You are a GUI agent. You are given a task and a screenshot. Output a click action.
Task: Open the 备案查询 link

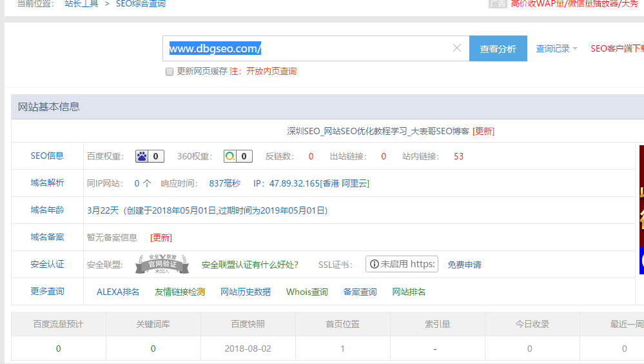click(x=360, y=292)
